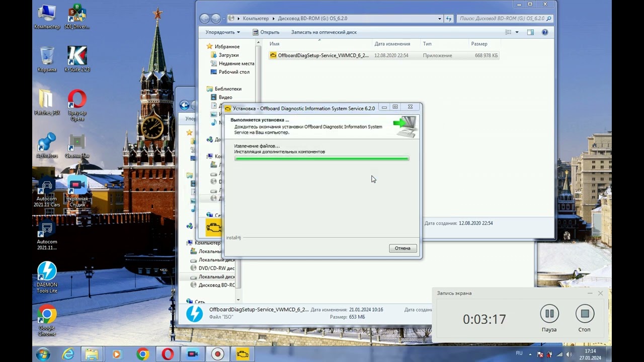
Task: Open the screen studio camera taskbar icon
Action: pyautogui.click(x=193, y=354)
